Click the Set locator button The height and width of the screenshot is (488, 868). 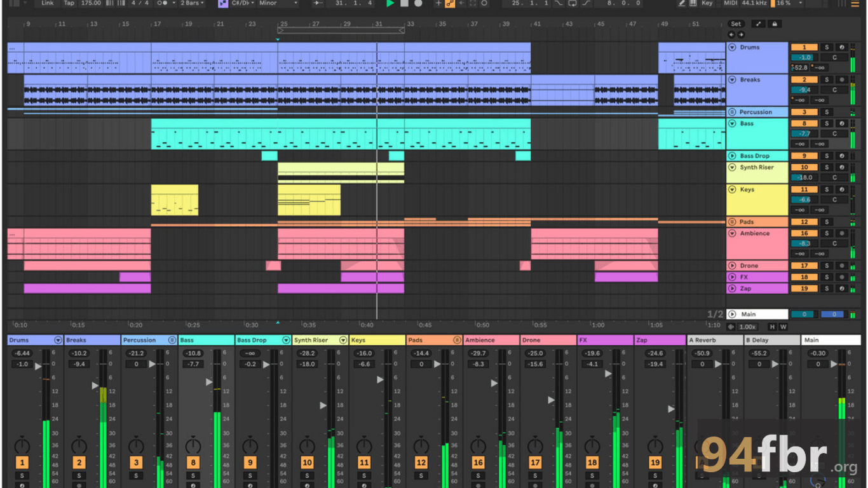tap(735, 24)
